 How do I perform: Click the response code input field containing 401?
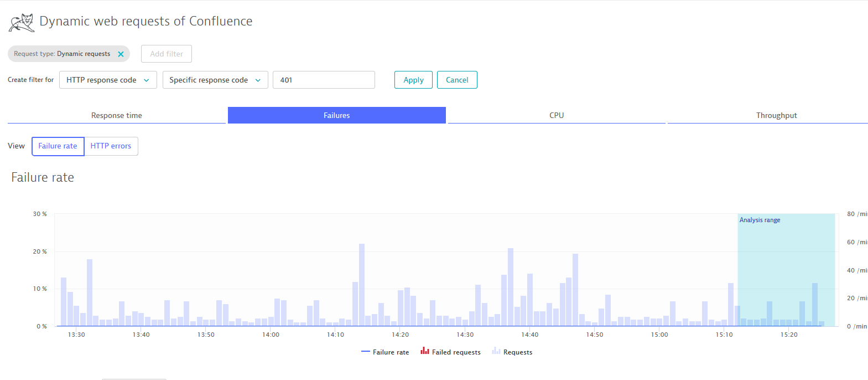coord(323,80)
